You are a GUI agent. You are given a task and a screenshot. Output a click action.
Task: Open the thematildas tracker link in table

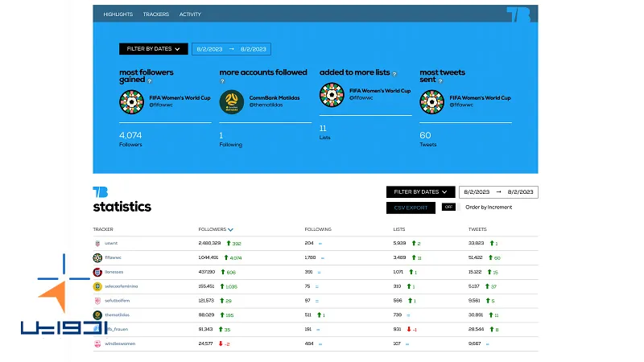(x=117, y=315)
